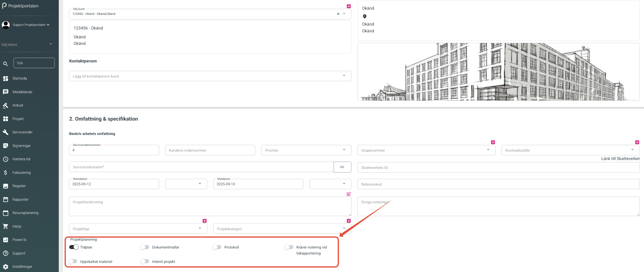Click the Register image icon
This screenshot has width=644, height=272.
[5, 186]
